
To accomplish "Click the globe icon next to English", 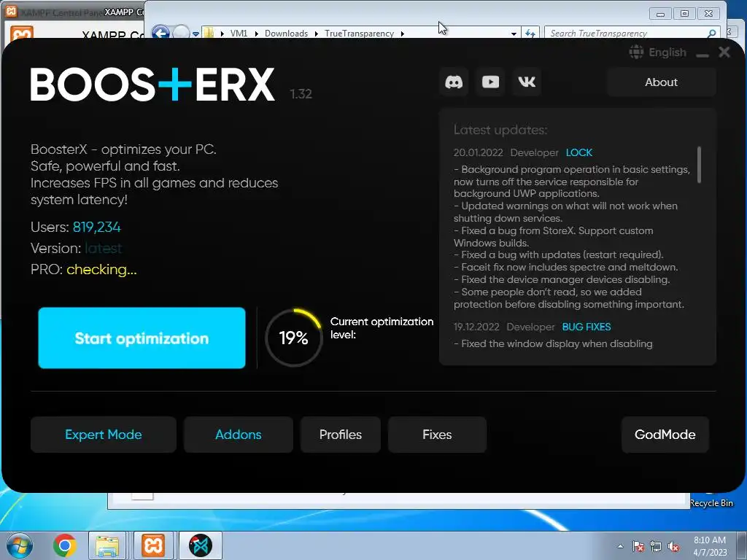I will 636,52.
